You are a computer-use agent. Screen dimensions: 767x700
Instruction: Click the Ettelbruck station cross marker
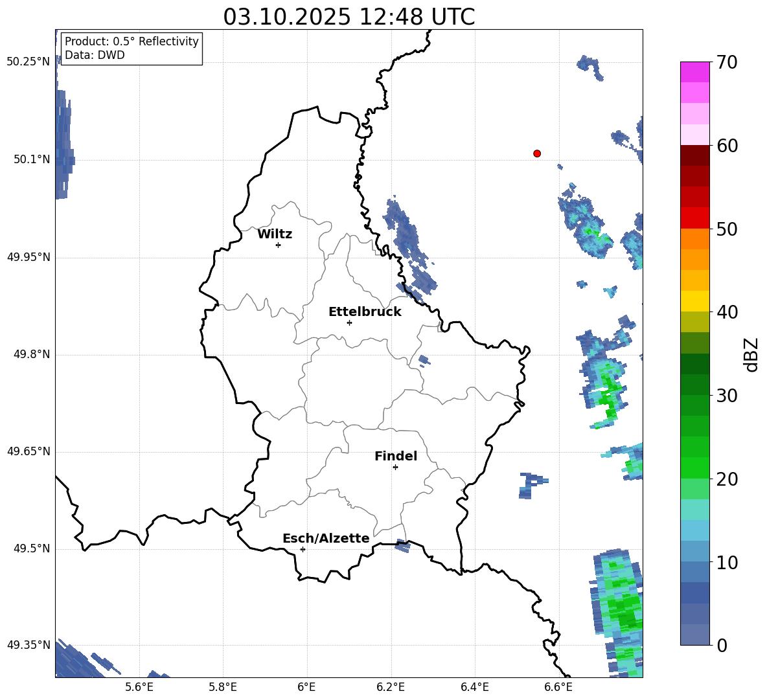click(349, 322)
